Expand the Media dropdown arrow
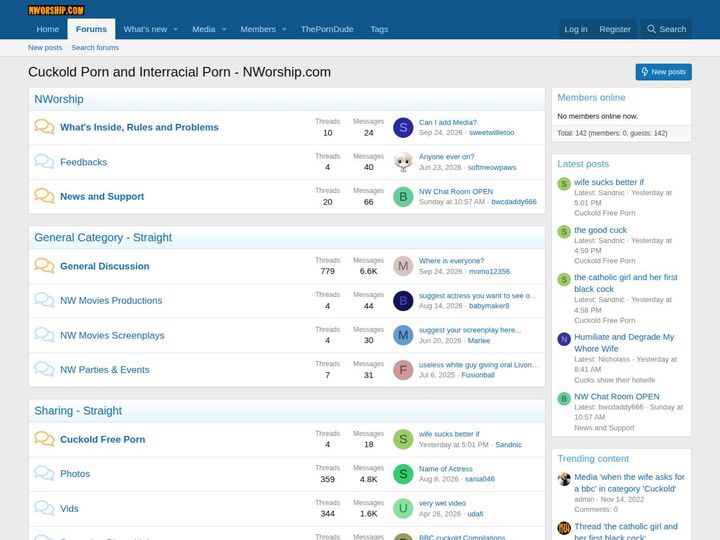 224,29
